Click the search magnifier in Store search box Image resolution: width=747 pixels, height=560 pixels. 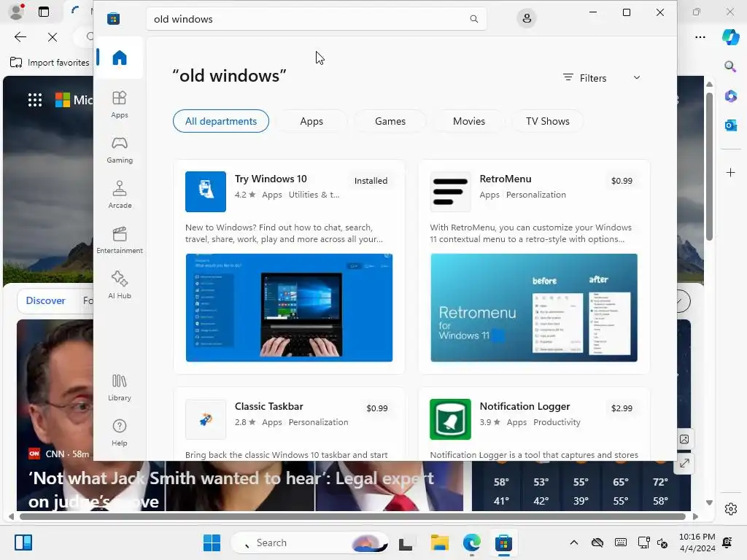(x=473, y=19)
